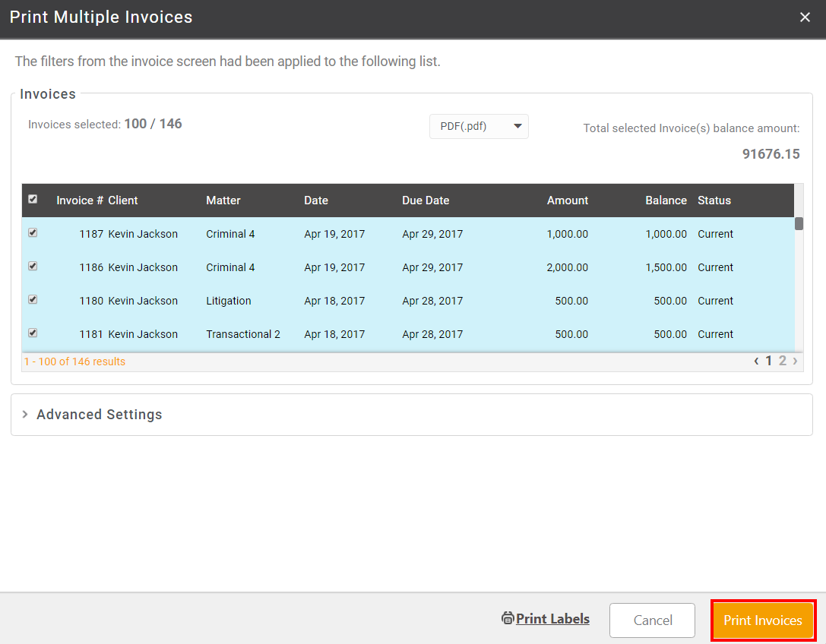
Task: Click the 2,000.00 amount cell
Action: (568, 267)
